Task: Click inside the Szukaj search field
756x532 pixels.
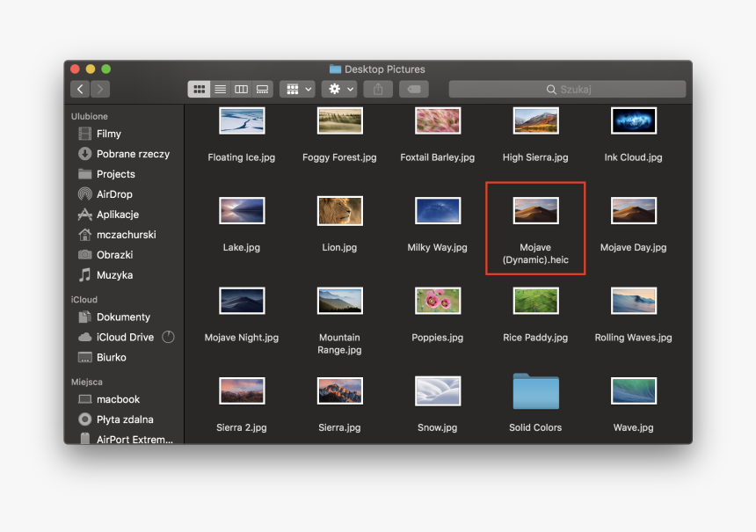Action: (x=567, y=88)
